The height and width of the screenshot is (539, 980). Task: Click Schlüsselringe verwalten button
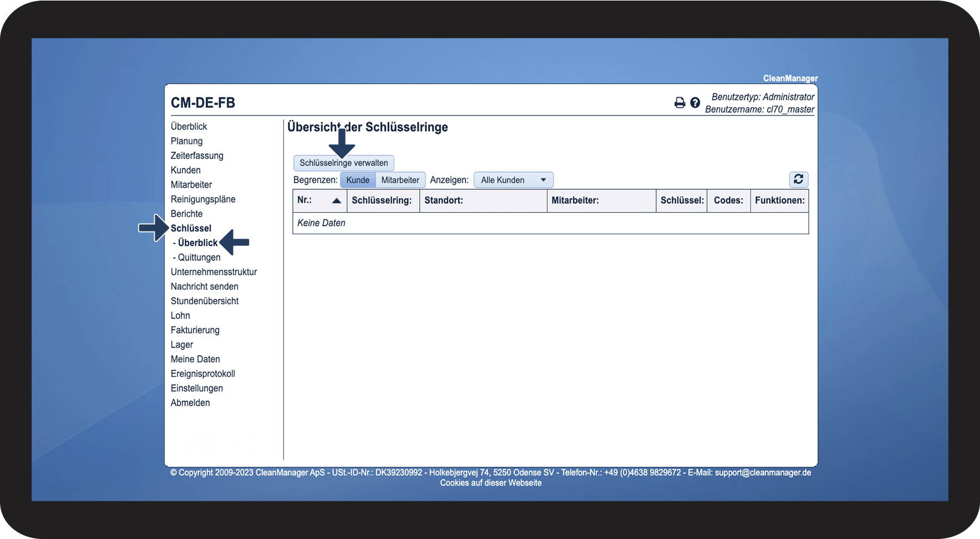point(344,163)
